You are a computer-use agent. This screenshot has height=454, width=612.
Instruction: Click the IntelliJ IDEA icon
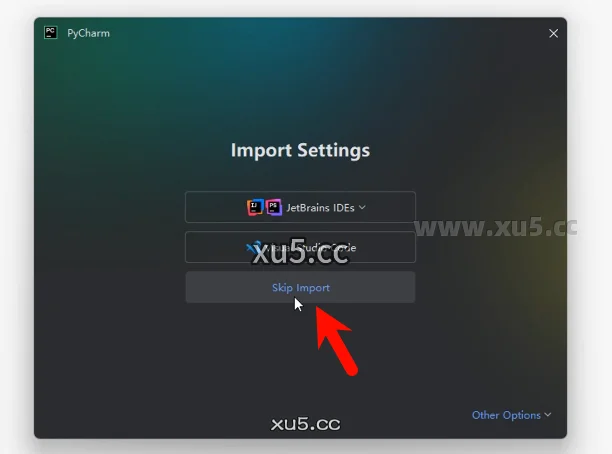255,207
